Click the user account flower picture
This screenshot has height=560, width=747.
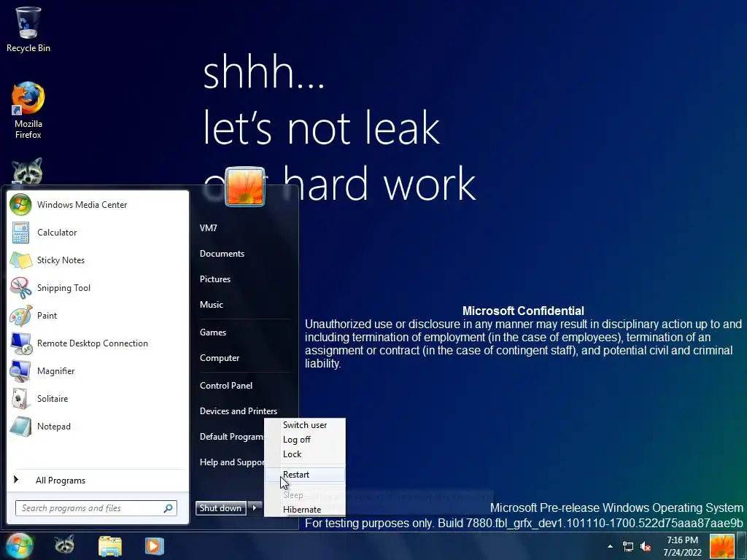245,187
